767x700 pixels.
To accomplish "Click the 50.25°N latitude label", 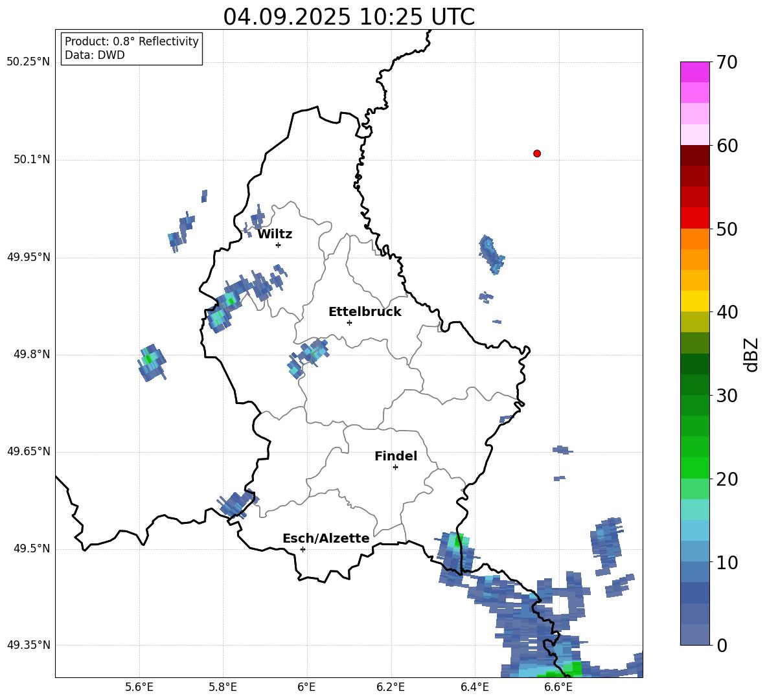I will [29, 62].
